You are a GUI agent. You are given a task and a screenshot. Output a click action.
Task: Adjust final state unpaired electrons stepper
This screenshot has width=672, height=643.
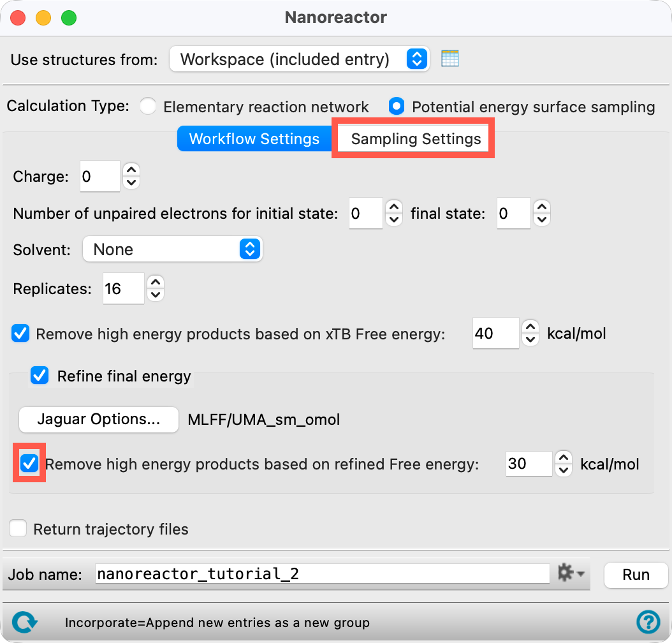tap(542, 213)
